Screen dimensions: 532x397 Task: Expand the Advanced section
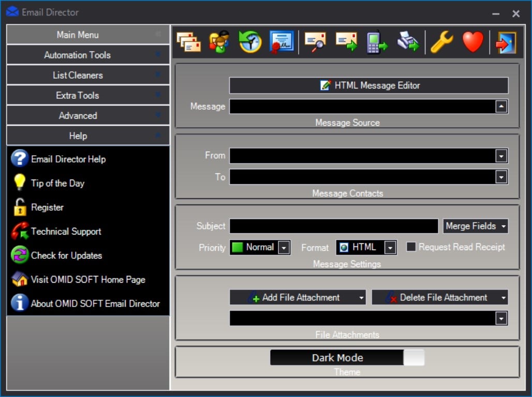click(x=88, y=115)
